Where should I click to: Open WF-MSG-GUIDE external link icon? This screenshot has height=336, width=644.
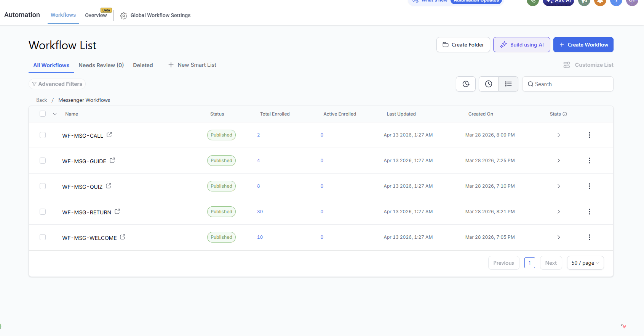pyautogui.click(x=112, y=160)
